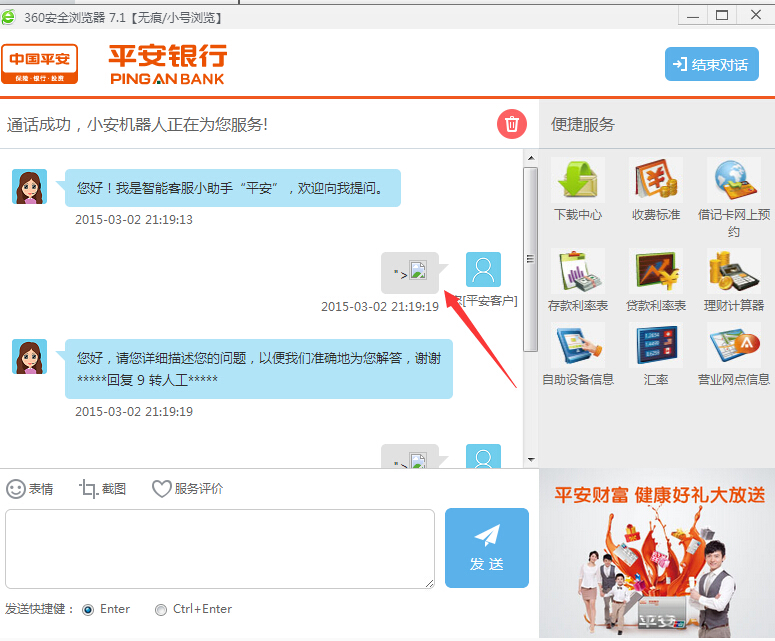Image resolution: width=775 pixels, height=641 pixels.
Task: Focus the message input box
Action: click(220, 549)
